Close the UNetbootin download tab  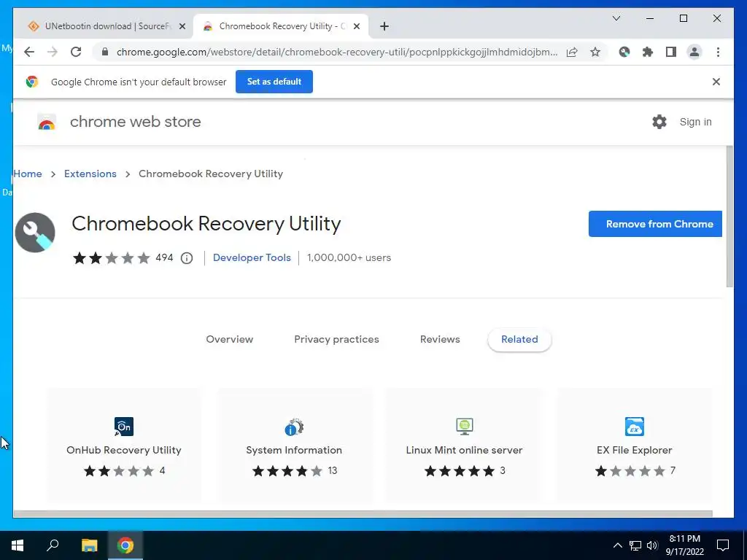[x=182, y=26]
